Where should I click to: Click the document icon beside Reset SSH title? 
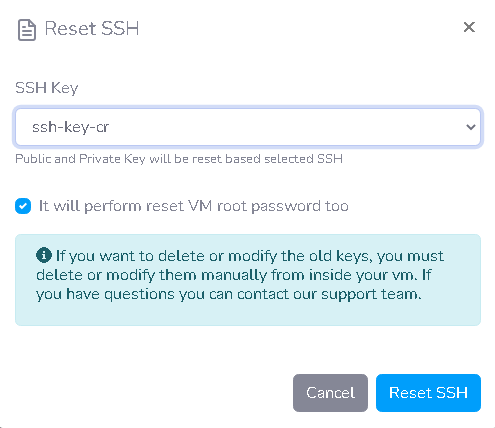pyautogui.click(x=27, y=30)
